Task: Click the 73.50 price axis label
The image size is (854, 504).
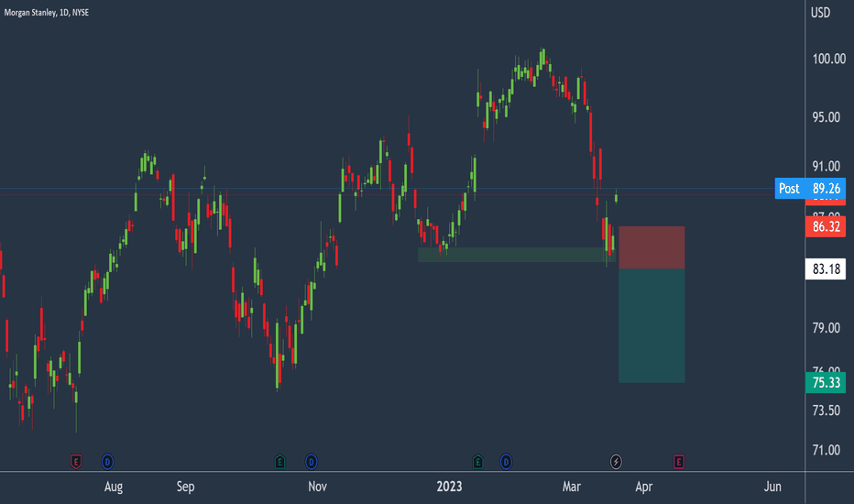Action: point(827,411)
